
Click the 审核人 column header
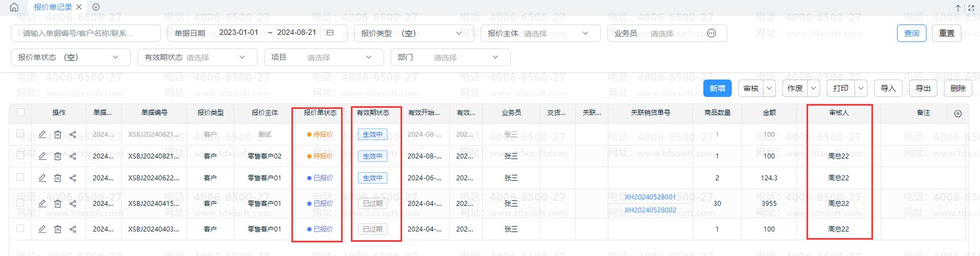839,113
